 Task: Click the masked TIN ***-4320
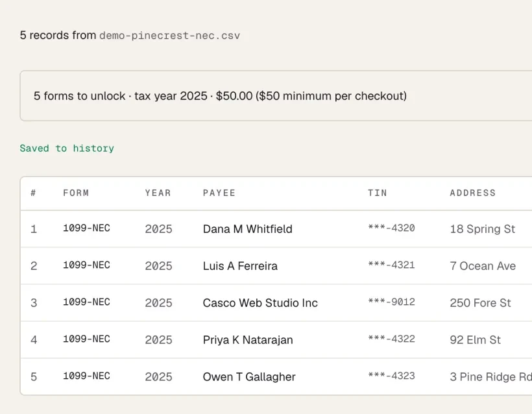[x=391, y=228]
